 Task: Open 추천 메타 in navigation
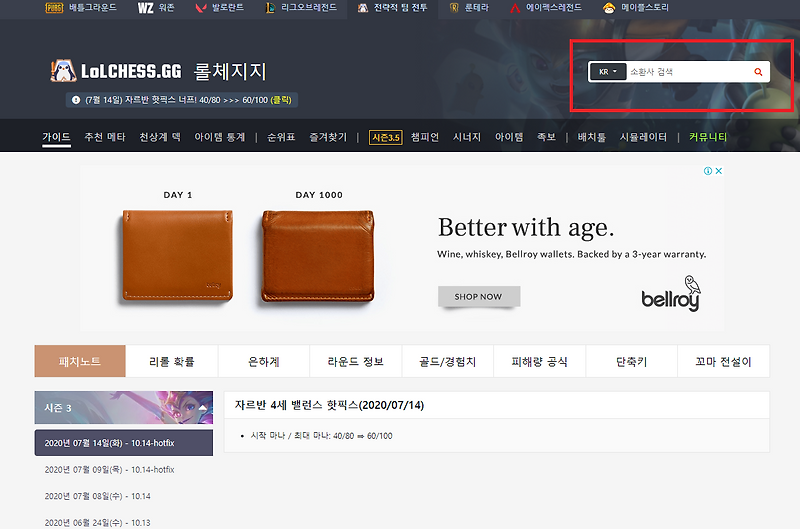pyautogui.click(x=105, y=137)
